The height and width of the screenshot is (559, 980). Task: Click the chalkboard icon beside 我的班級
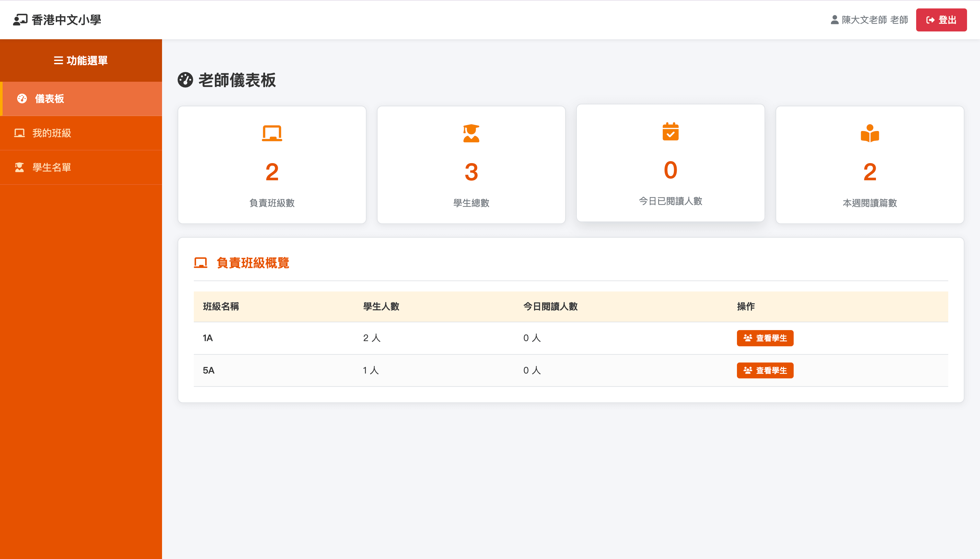[19, 133]
